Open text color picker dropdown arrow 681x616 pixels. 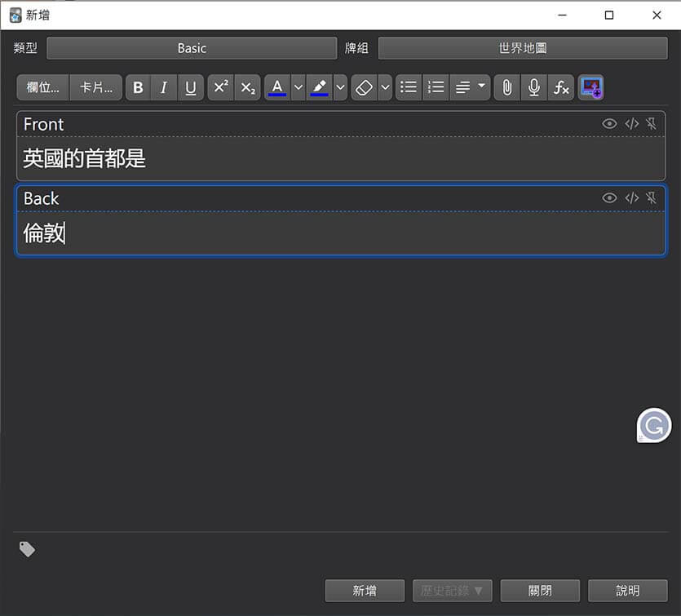coord(298,87)
